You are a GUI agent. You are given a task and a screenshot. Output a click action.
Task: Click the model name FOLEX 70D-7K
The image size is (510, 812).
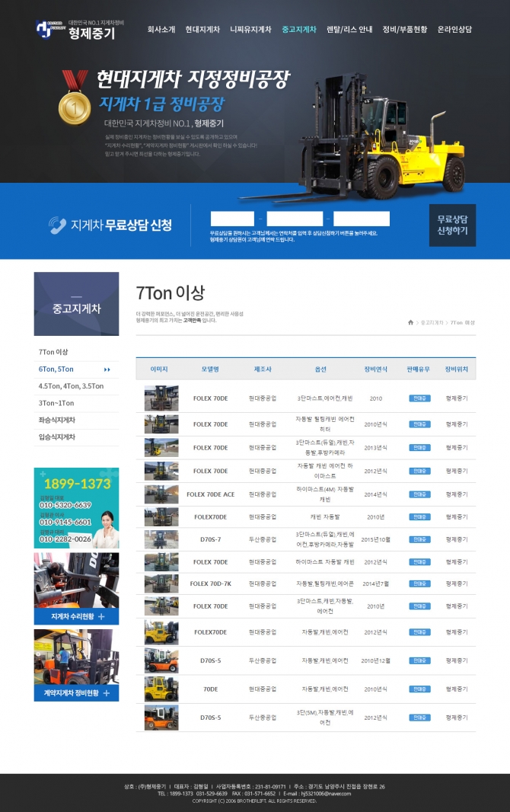[x=211, y=583]
